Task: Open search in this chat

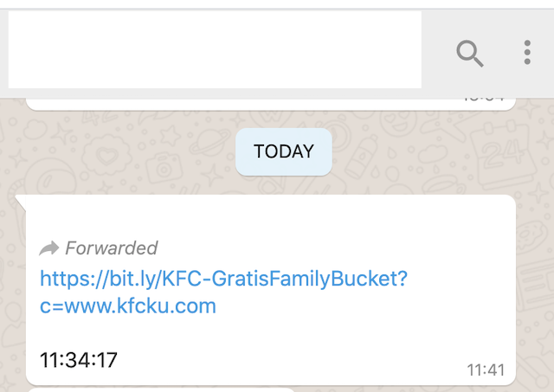Action: [470, 54]
